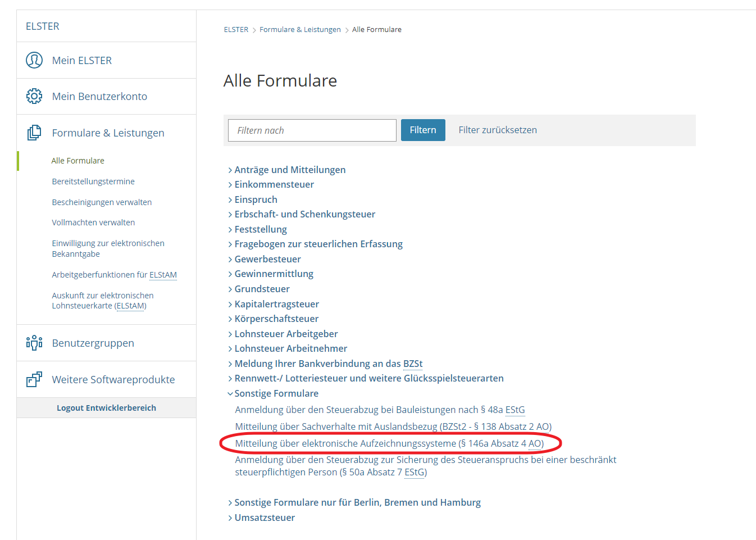Open Mitteilung über elektronische Aufzeichnungssysteme form

coord(389,443)
